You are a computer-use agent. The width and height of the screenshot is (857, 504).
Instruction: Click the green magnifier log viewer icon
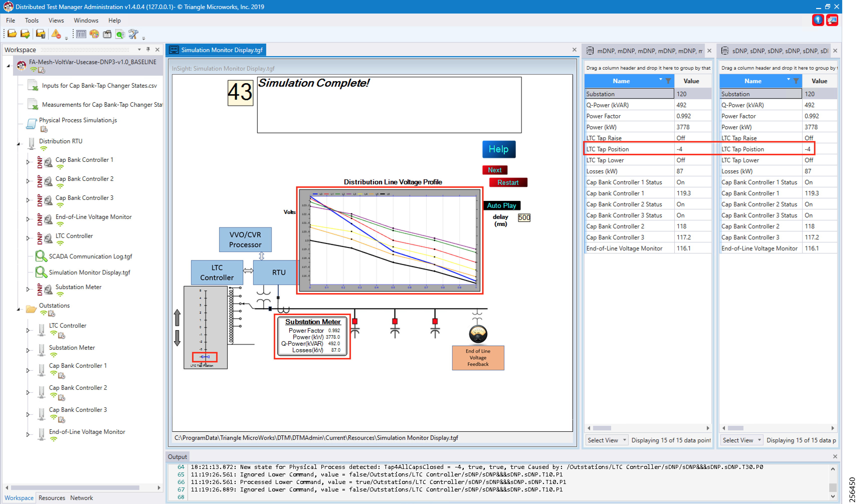tap(120, 34)
